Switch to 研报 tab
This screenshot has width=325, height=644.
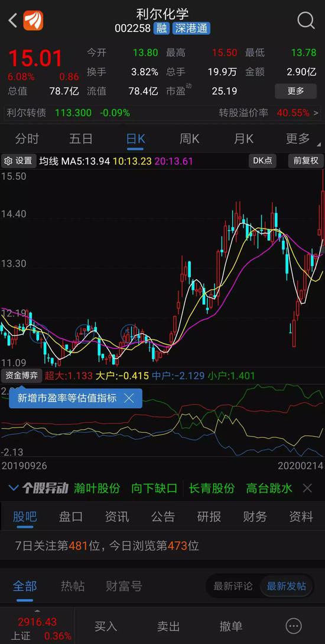(x=209, y=517)
